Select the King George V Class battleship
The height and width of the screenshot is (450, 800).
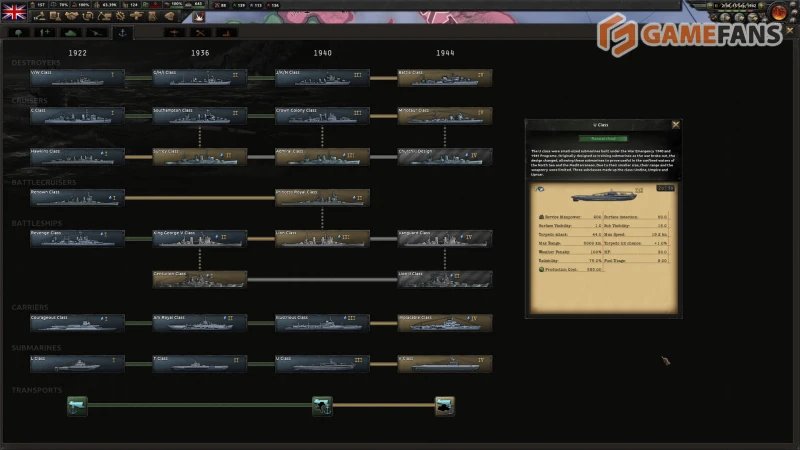click(199, 237)
